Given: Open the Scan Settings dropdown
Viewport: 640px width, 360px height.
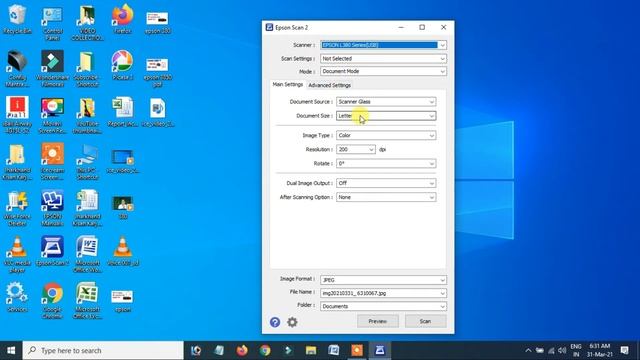Looking at the screenshot, I should tap(383, 58).
